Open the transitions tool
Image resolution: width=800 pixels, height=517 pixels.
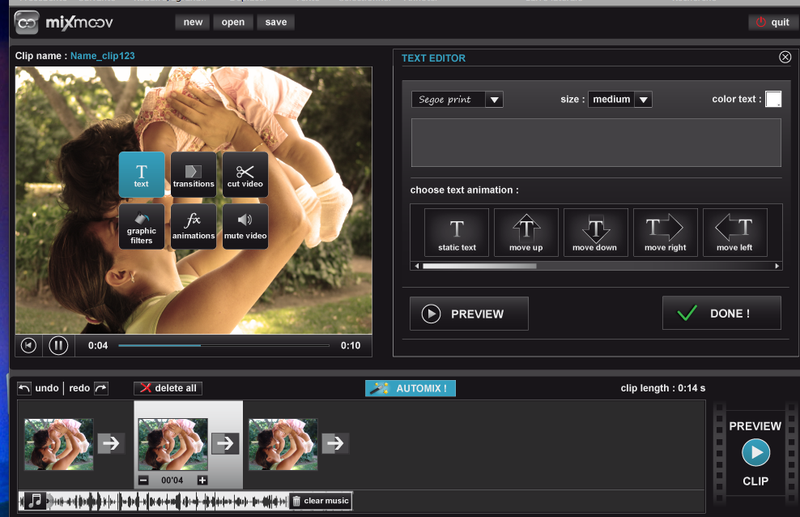pos(193,173)
